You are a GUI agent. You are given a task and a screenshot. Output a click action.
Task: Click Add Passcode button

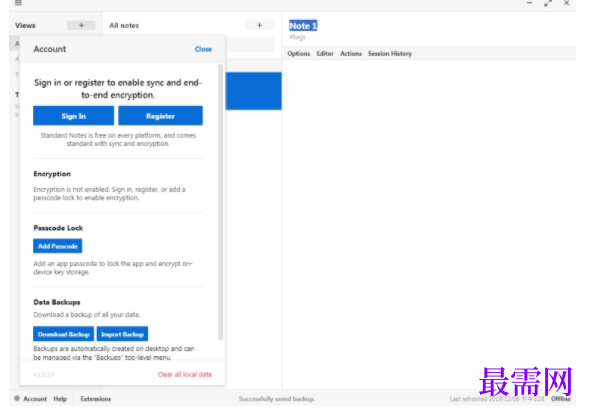[58, 246]
